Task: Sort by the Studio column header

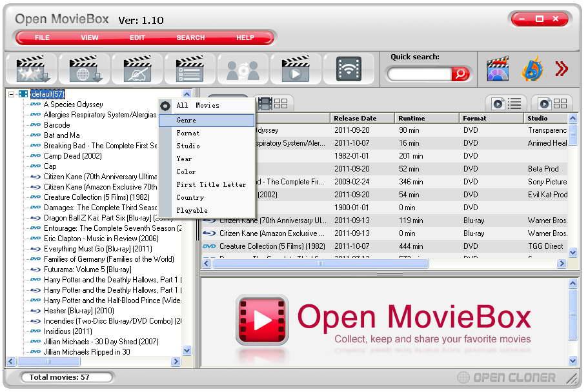Action: point(546,118)
